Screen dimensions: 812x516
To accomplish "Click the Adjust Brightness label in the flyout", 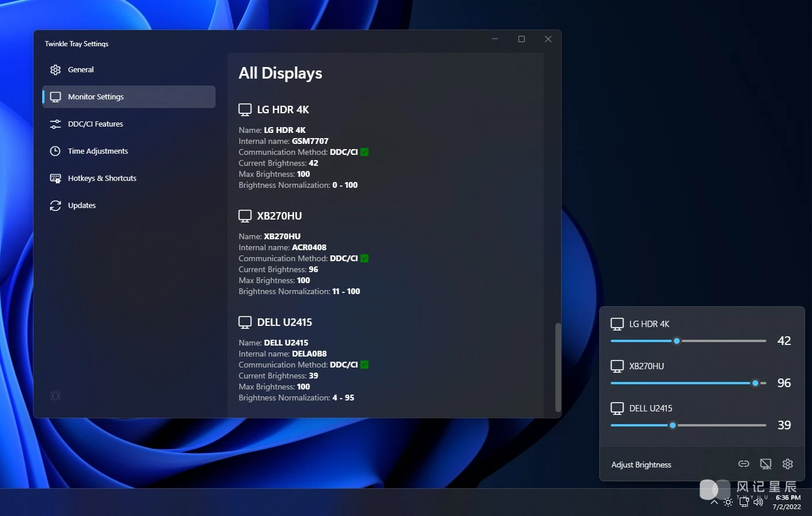I will [641, 465].
